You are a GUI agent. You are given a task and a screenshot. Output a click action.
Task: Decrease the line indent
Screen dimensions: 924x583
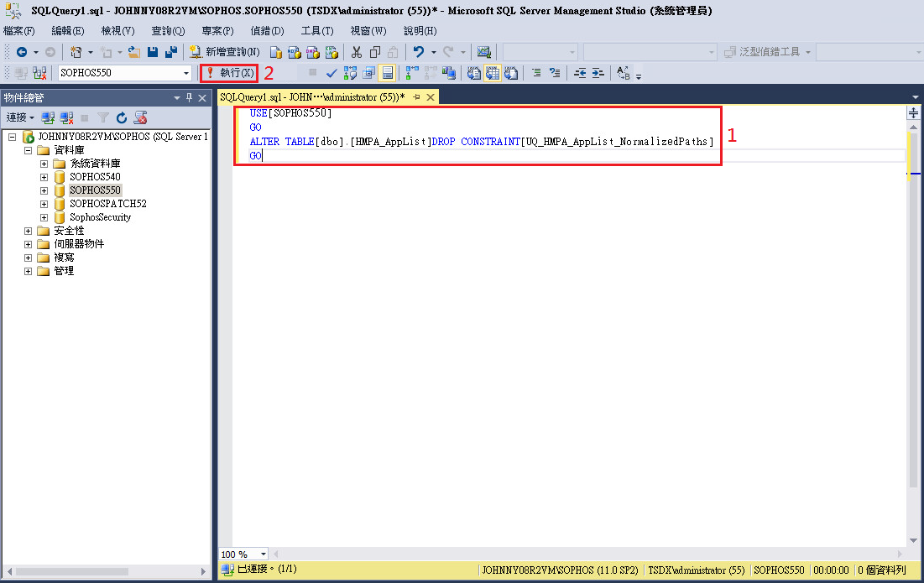coord(580,73)
